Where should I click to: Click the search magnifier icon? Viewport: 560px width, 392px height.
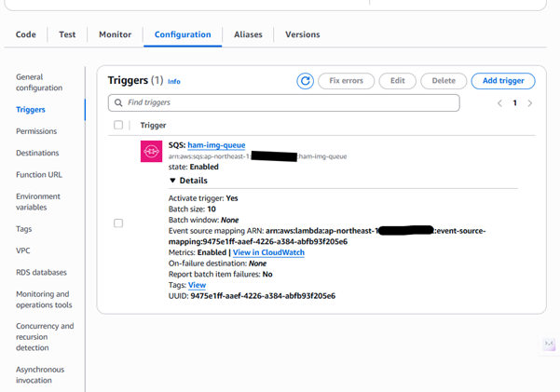point(118,102)
